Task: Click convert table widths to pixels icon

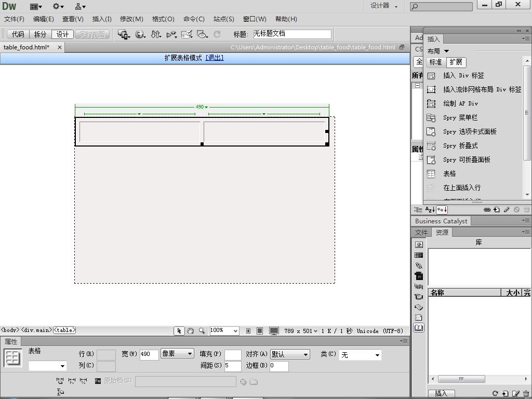Action: (x=72, y=381)
